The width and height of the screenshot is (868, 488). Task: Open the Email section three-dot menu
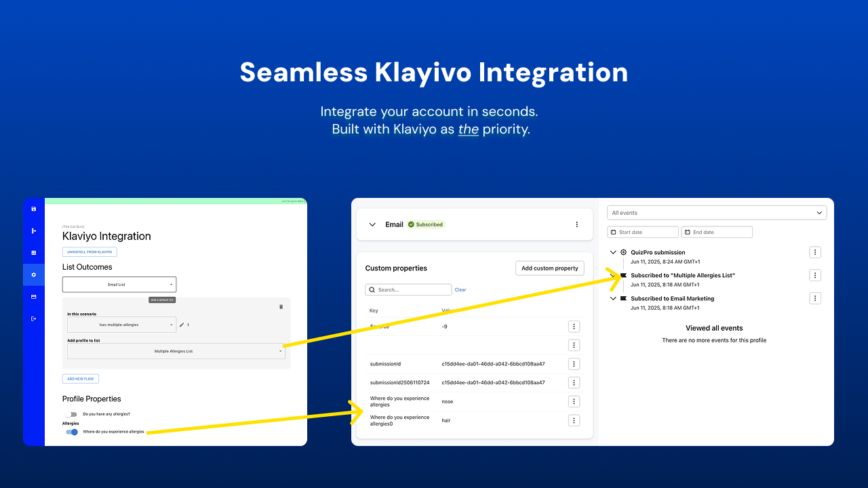point(577,224)
